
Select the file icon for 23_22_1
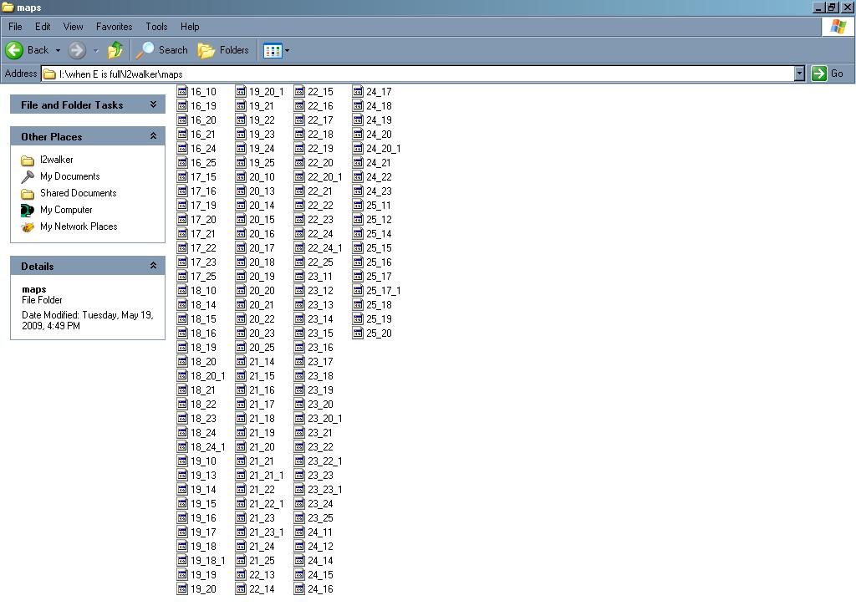(299, 461)
